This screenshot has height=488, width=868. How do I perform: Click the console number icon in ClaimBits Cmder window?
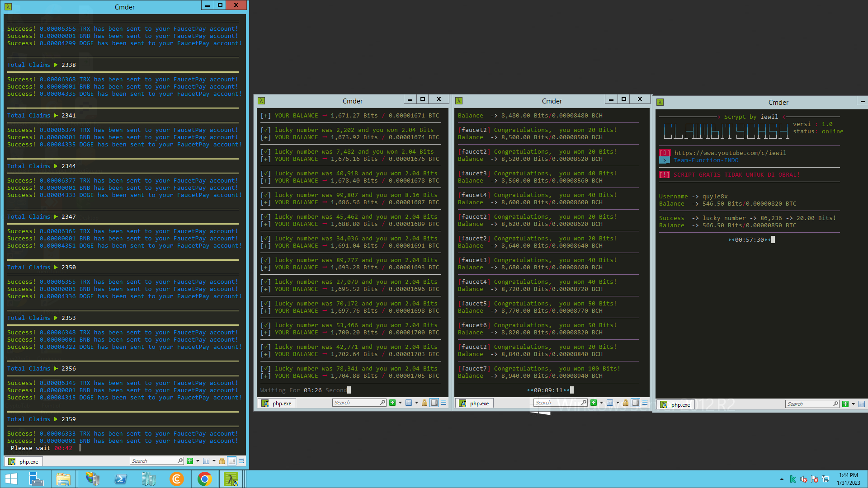[x=862, y=404]
